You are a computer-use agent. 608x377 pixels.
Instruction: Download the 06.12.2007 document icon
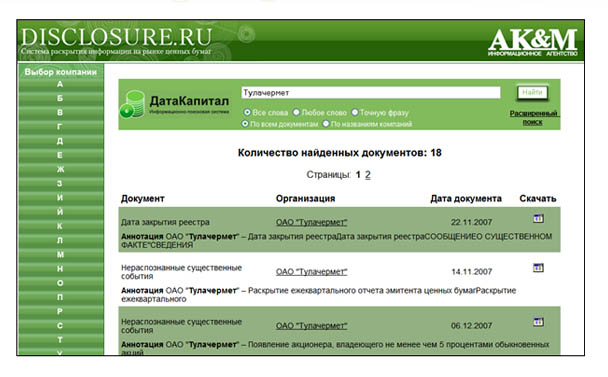(x=538, y=322)
